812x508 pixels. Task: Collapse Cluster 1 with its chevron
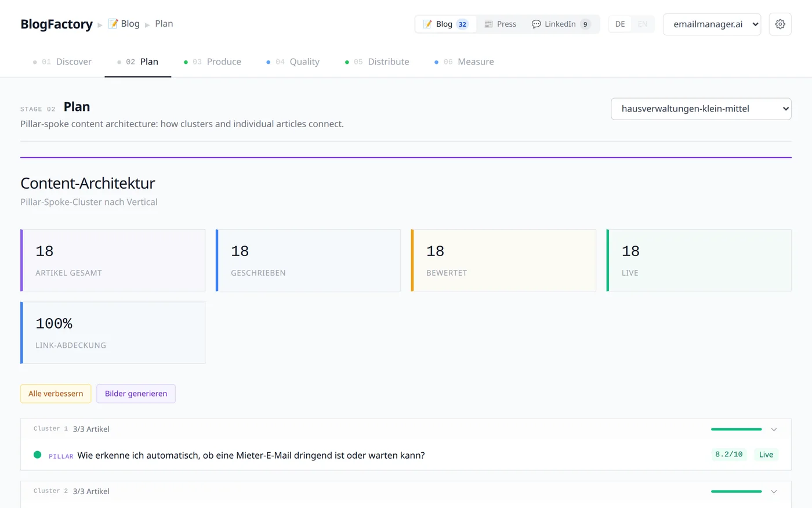774,430
